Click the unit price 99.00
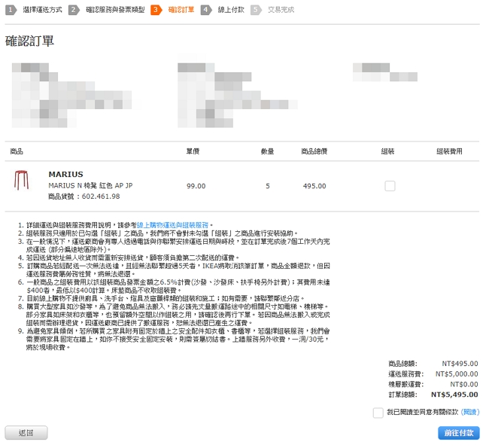 click(196, 186)
